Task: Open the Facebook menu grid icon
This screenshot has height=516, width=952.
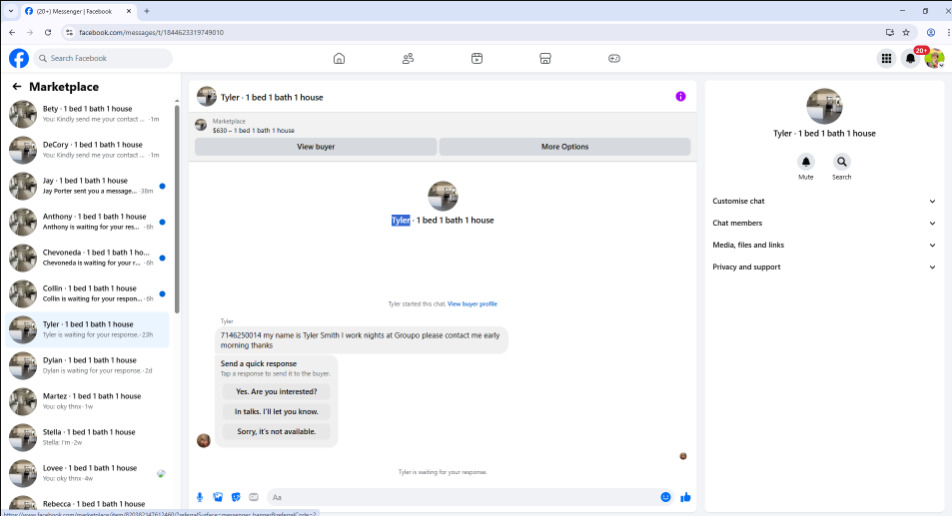Action: point(886,58)
